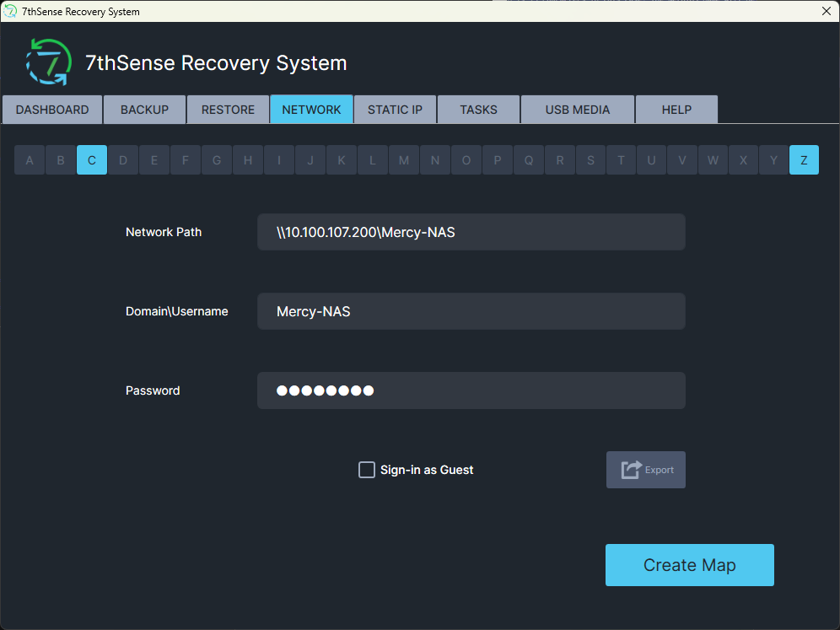Select drive letter C
840x630 pixels.
(92, 160)
